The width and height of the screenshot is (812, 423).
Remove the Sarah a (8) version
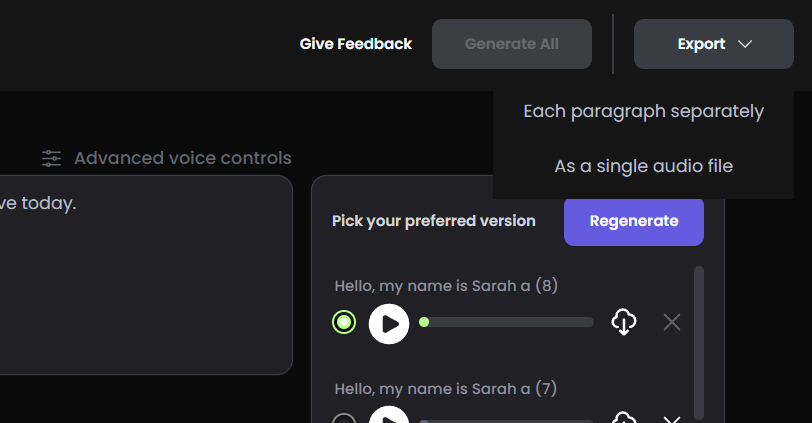point(672,322)
